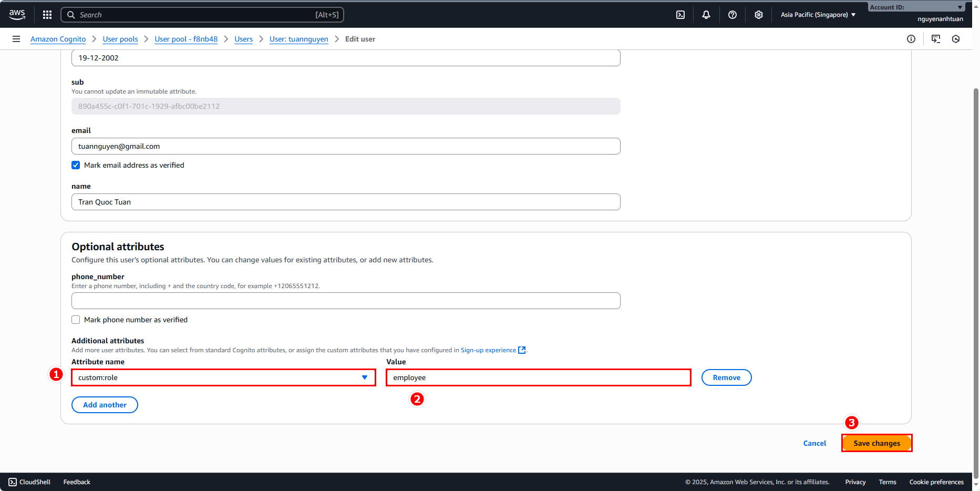The width and height of the screenshot is (980, 491).
Task: Open the help question mark menu
Action: tap(733, 15)
